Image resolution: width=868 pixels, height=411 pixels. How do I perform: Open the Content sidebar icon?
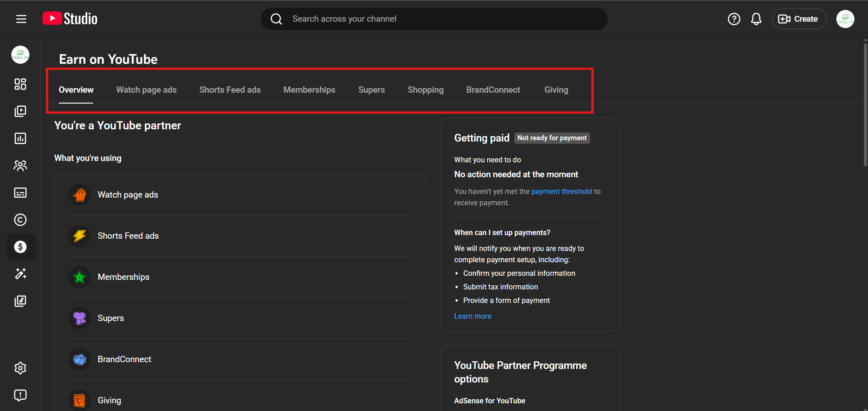coord(20,111)
